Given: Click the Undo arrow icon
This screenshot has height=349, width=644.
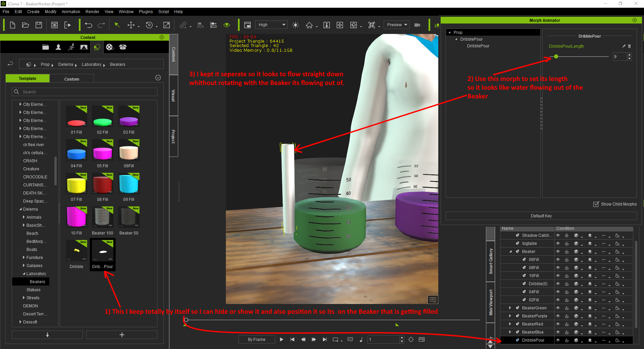Looking at the screenshot, I should point(89,25).
